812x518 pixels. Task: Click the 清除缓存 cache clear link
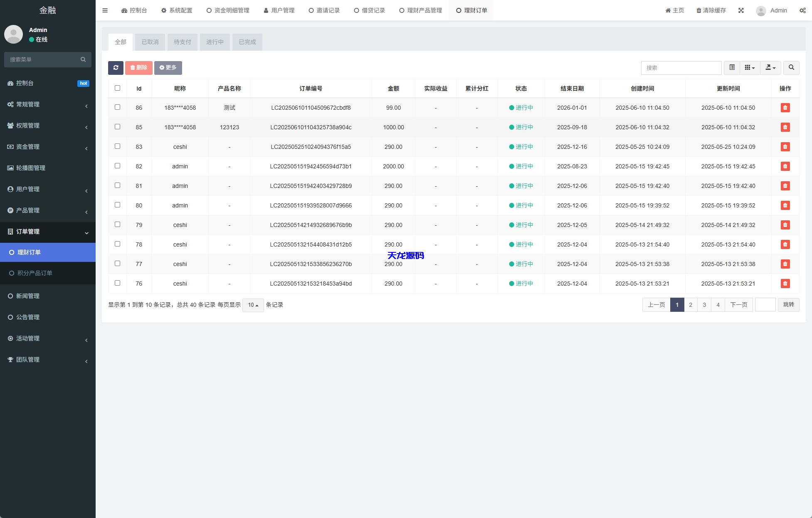point(711,10)
